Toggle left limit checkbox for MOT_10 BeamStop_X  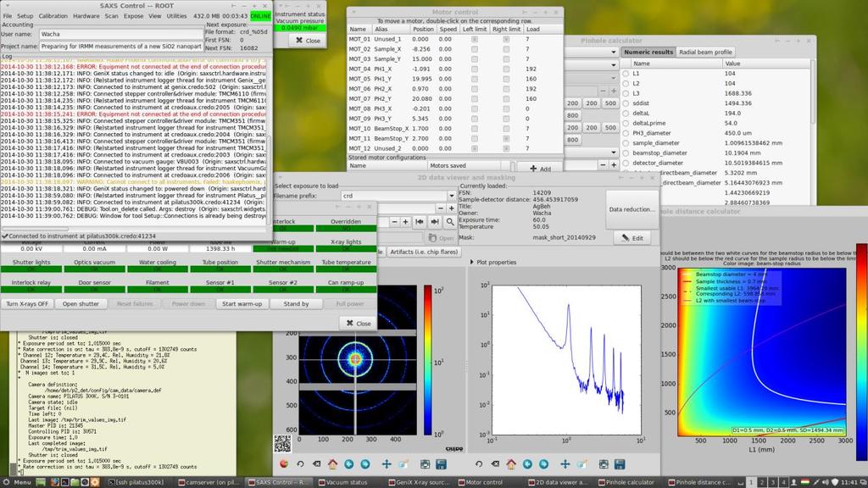475,129
